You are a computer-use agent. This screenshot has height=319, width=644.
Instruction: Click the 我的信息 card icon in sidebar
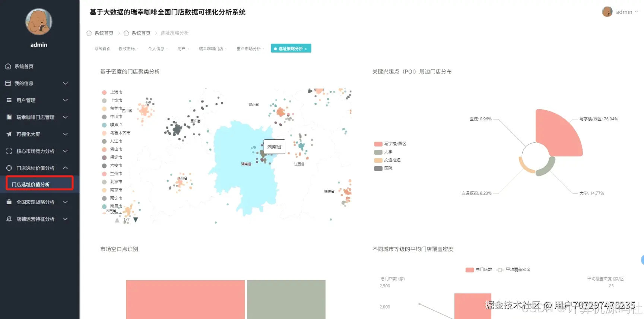8,83
